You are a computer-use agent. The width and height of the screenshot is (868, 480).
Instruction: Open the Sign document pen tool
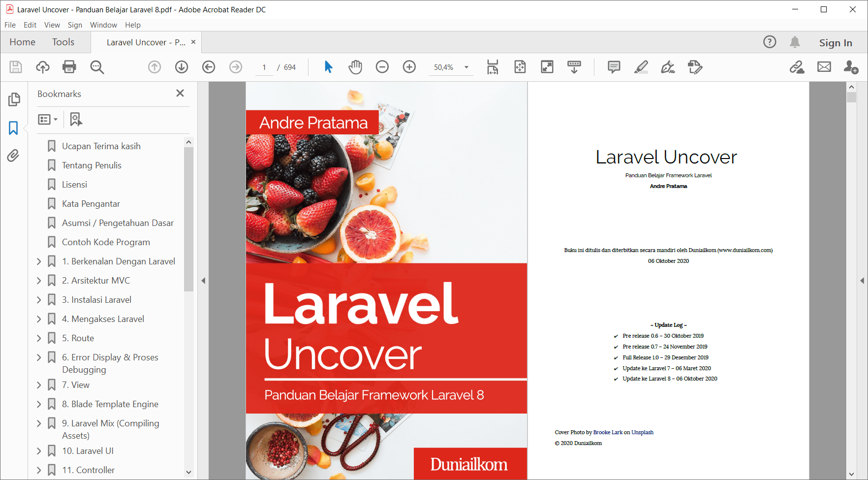pos(668,67)
